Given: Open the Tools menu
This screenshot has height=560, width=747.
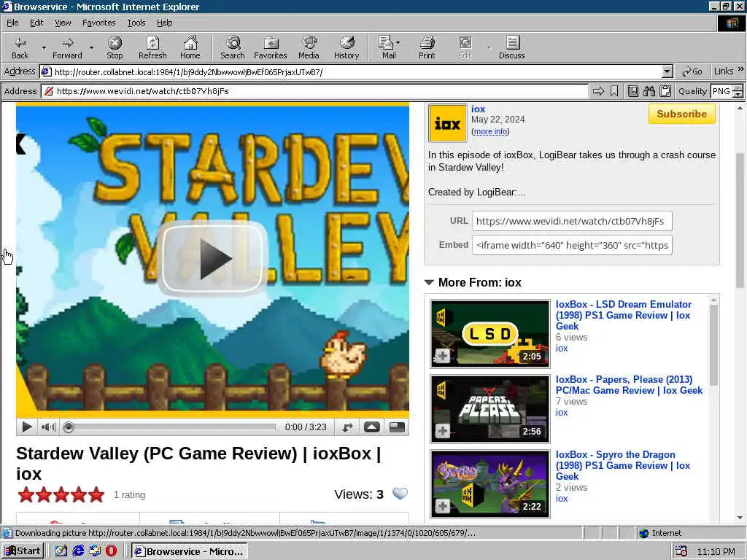Looking at the screenshot, I should (136, 23).
